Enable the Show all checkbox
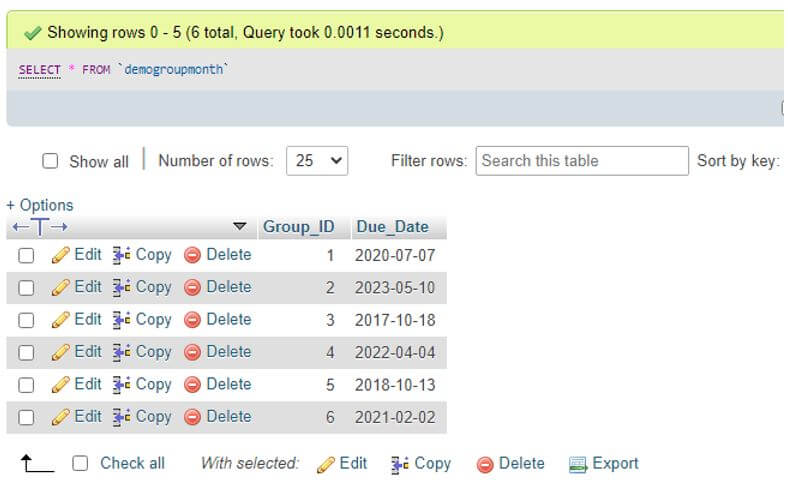Viewport: 788px width, 484px height. 50,161
